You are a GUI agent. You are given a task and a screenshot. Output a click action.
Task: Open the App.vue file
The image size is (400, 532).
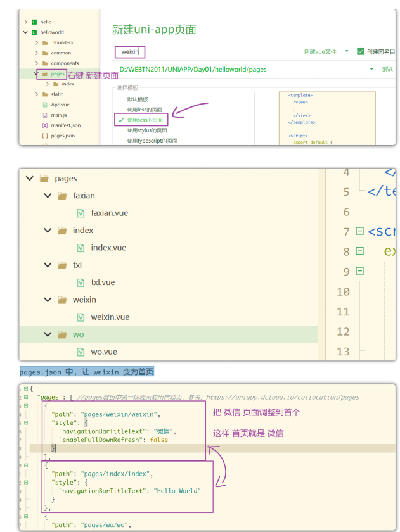pos(60,104)
